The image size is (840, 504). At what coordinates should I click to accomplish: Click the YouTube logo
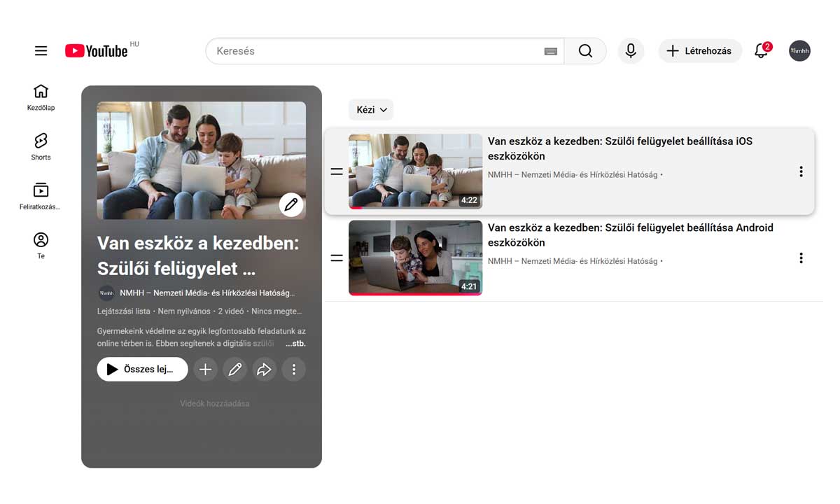97,51
